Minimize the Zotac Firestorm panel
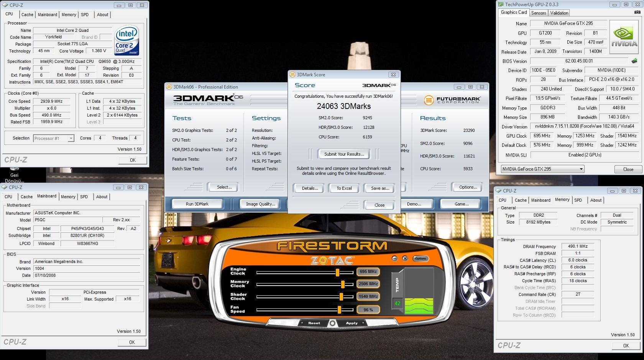The height and width of the screenshot is (360, 644). (394, 258)
